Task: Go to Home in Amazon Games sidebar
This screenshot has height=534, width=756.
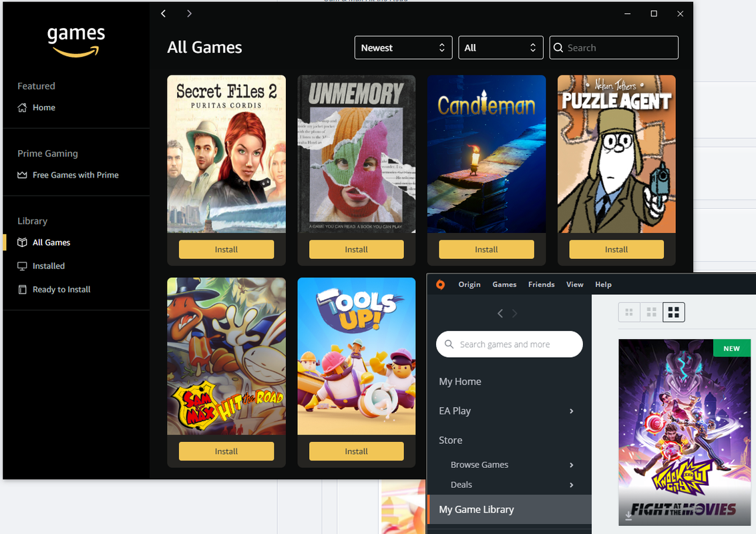Action: click(x=44, y=107)
